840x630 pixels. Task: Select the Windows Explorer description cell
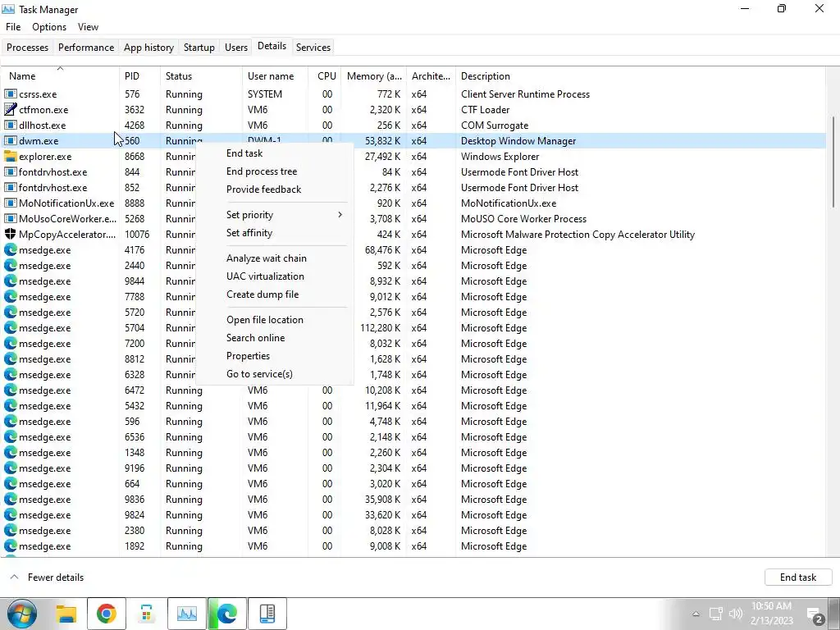pyautogui.click(x=500, y=157)
